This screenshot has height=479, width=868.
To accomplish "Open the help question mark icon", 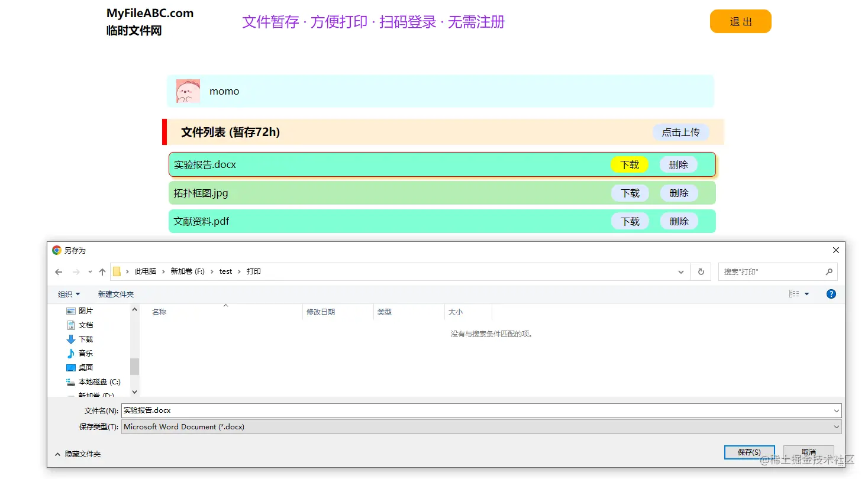I will 831,294.
